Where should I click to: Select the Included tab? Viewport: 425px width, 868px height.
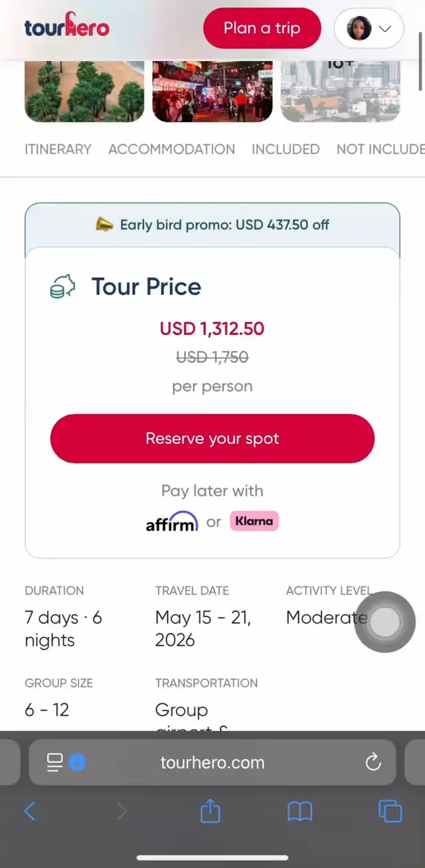tap(286, 150)
